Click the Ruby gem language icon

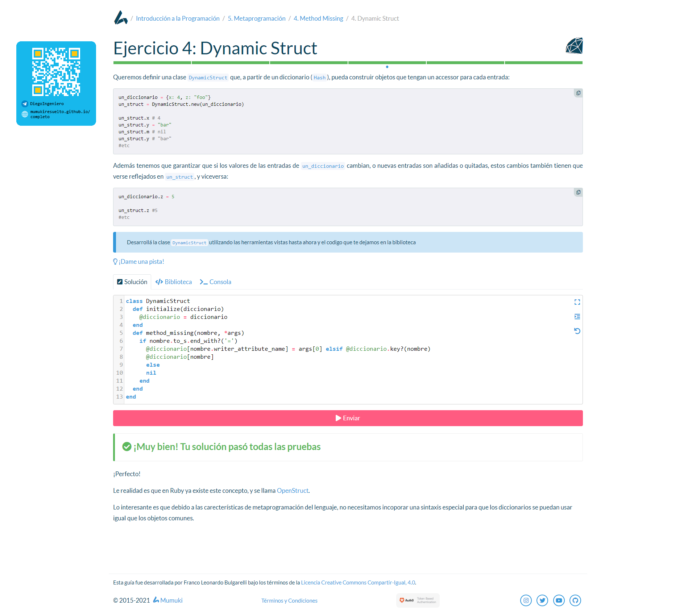coord(574,46)
